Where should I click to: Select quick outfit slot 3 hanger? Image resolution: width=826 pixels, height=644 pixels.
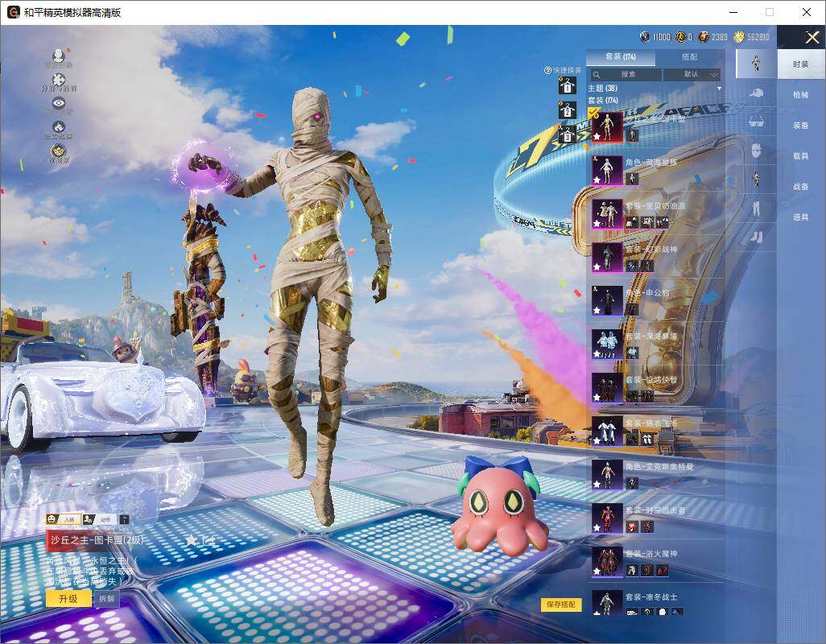[x=567, y=134]
